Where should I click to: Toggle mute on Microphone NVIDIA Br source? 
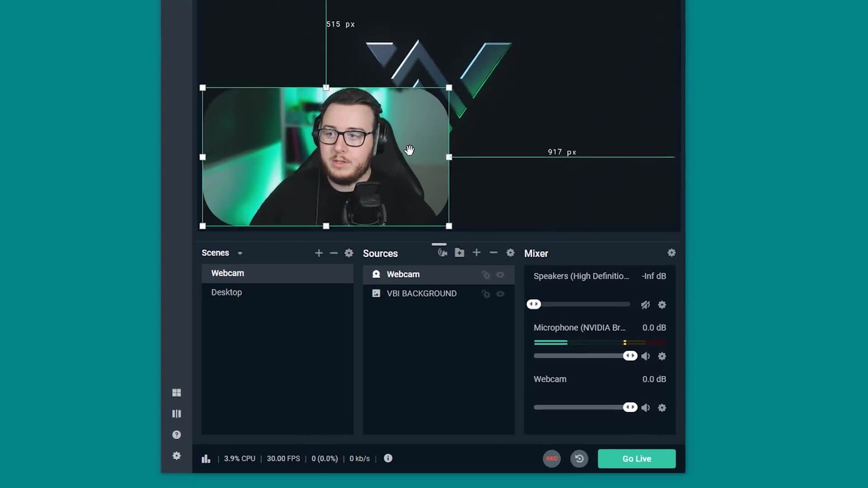[x=646, y=356]
